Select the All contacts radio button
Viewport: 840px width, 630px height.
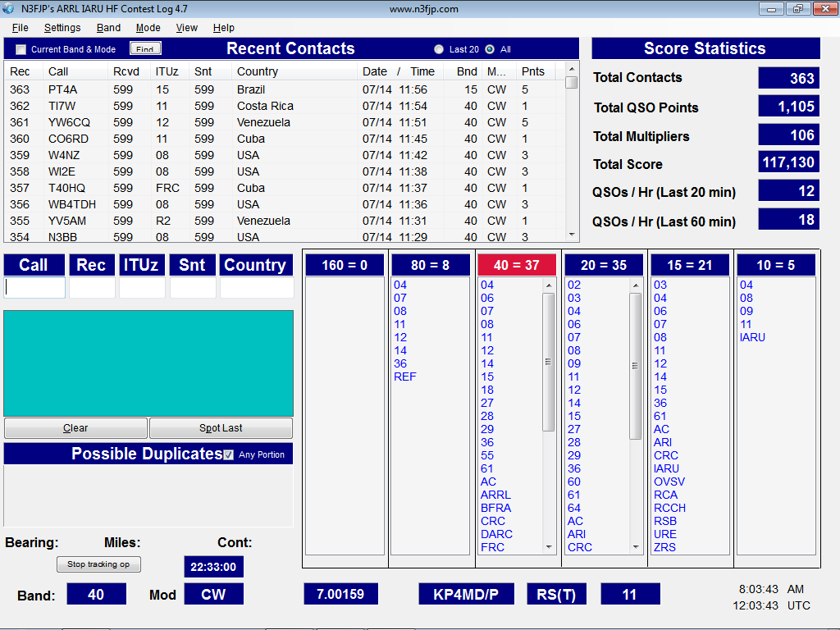pyautogui.click(x=490, y=49)
